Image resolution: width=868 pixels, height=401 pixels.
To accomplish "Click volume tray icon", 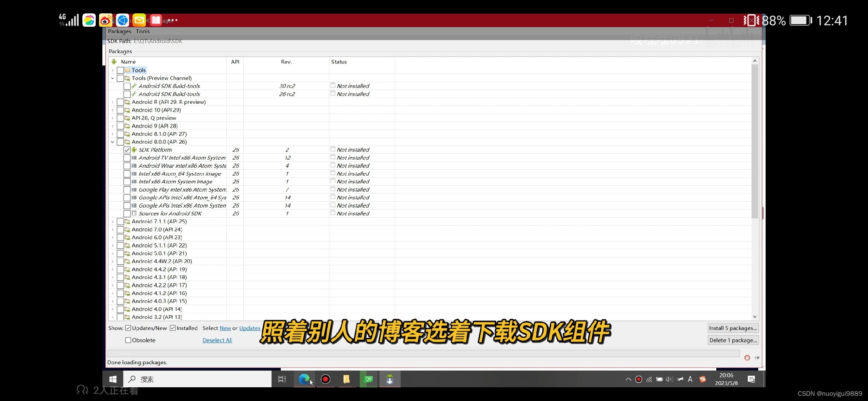I will (670, 379).
